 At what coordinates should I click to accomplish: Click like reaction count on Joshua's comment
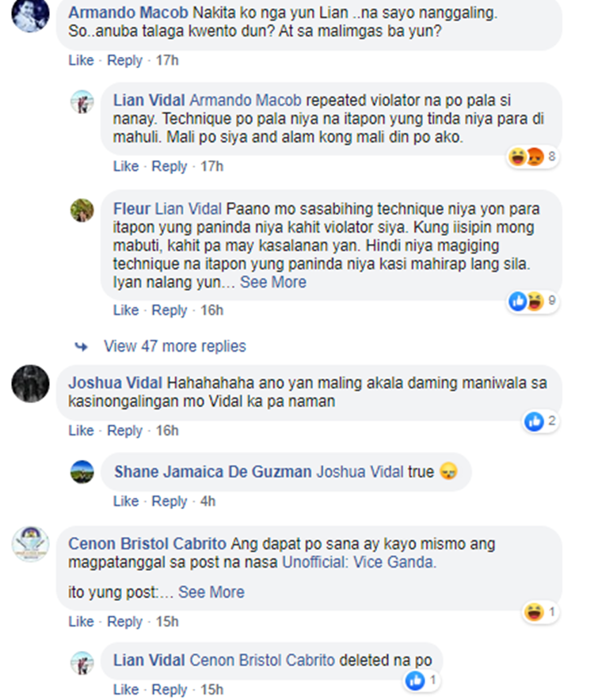click(x=541, y=421)
